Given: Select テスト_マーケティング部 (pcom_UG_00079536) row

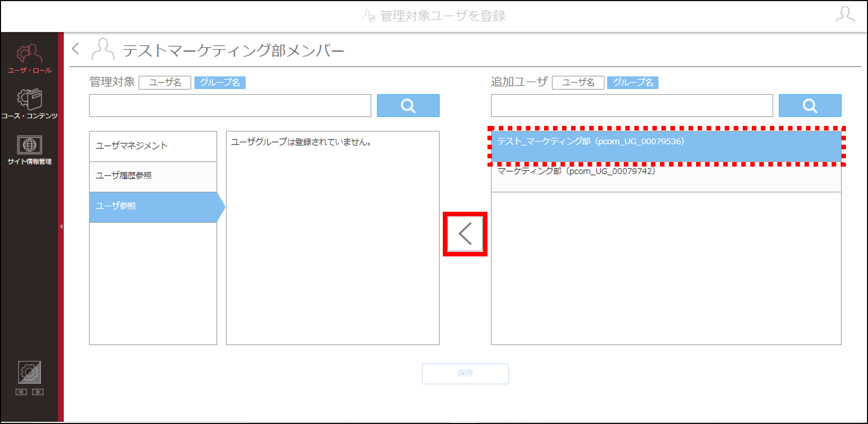Looking at the screenshot, I should 666,146.
